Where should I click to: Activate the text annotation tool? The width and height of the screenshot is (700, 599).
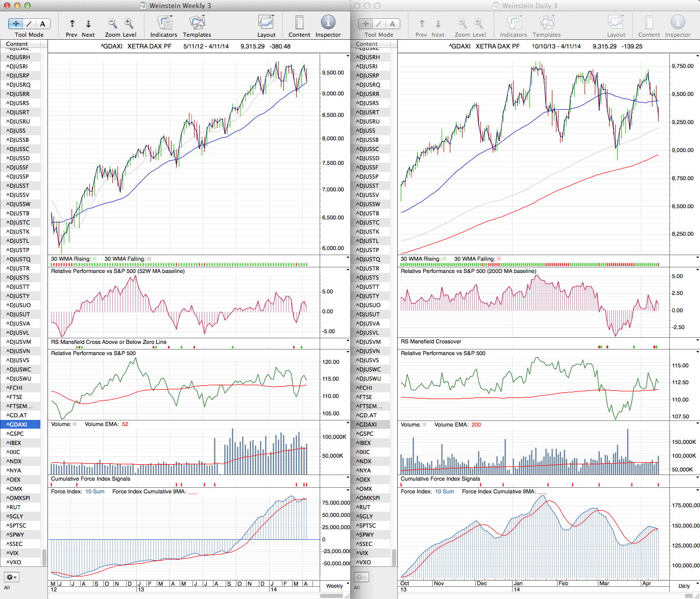(42, 23)
